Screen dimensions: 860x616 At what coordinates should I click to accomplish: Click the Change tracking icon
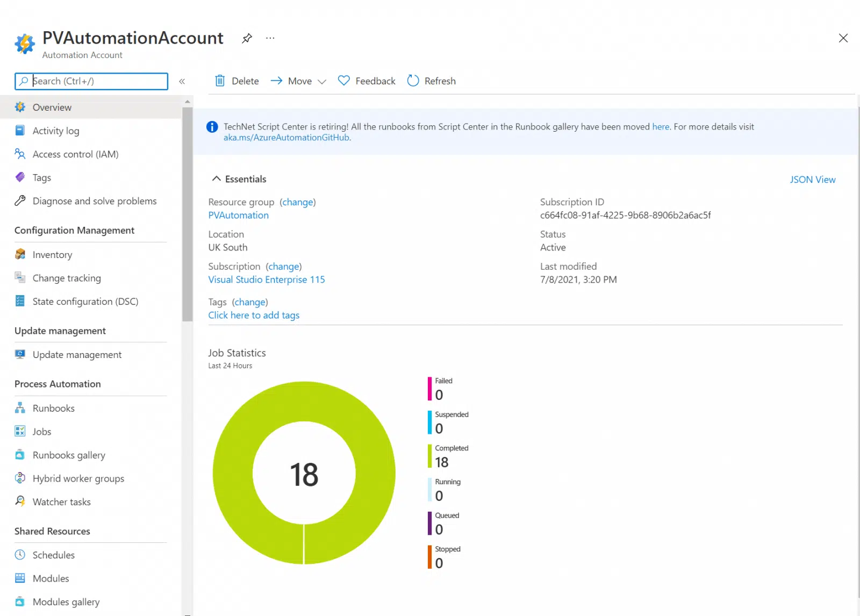pyautogui.click(x=20, y=278)
